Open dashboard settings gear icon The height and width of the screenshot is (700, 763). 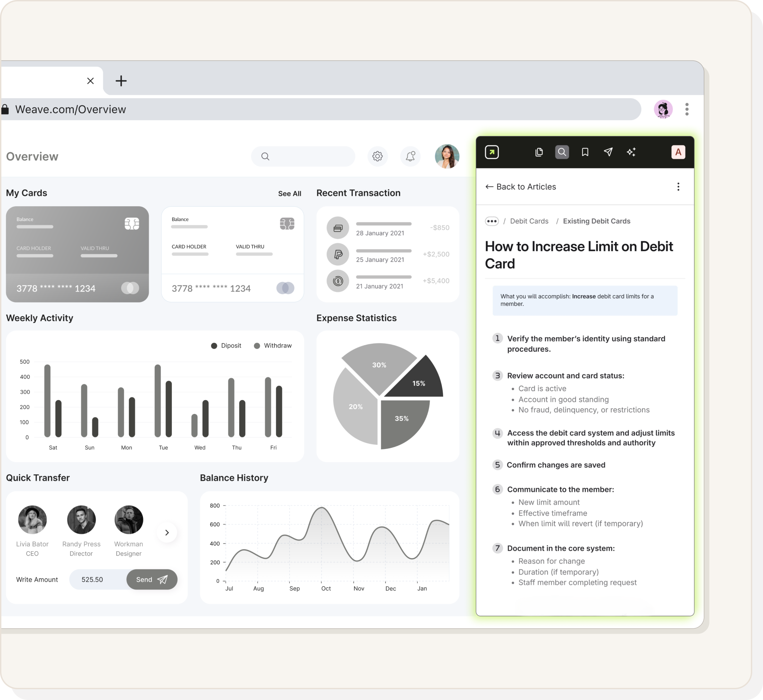pyautogui.click(x=377, y=156)
